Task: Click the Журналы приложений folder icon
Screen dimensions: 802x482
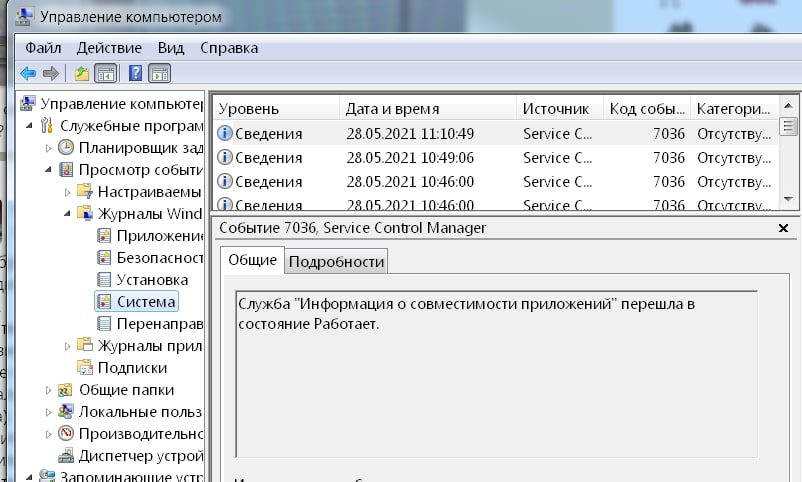Action: point(84,344)
